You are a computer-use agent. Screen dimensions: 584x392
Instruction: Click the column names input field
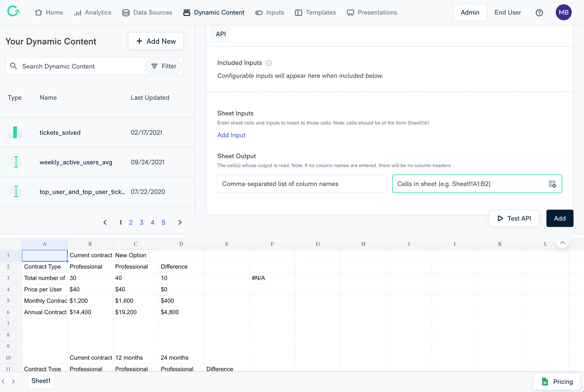pos(302,184)
